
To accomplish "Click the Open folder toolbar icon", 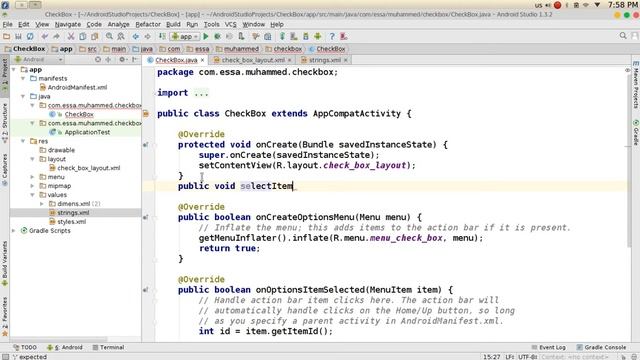I will pos(7,36).
